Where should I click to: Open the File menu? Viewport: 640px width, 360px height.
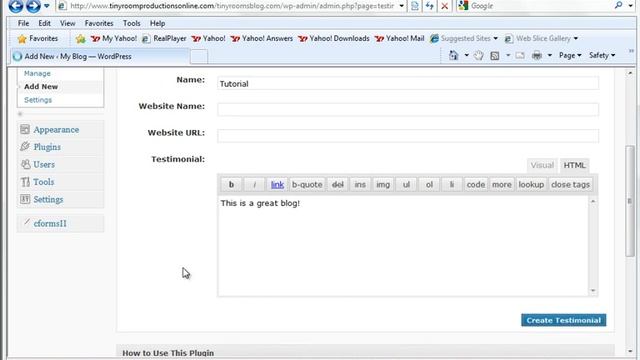(x=23, y=23)
